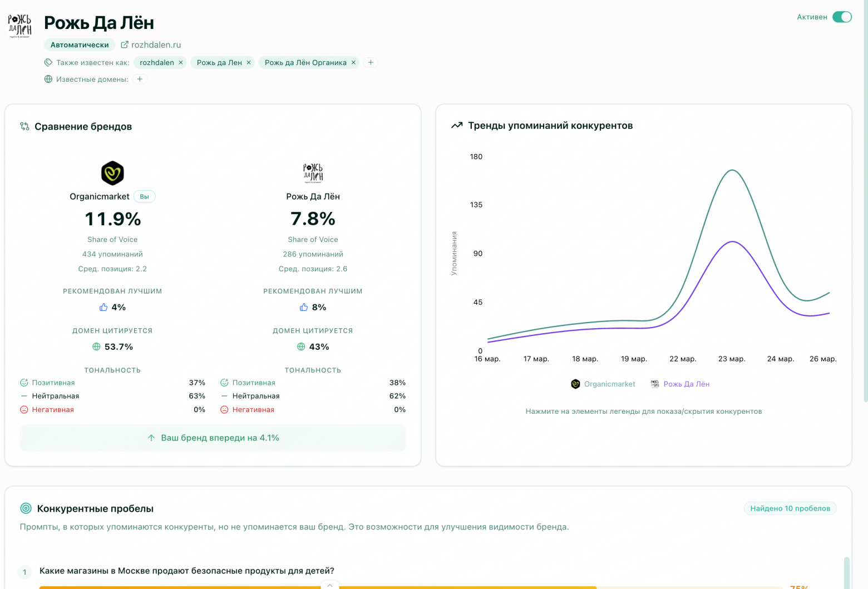Expand the panel with bottom chevron
The height and width of the screenshot is (589, 868).
tap(330, 585)
